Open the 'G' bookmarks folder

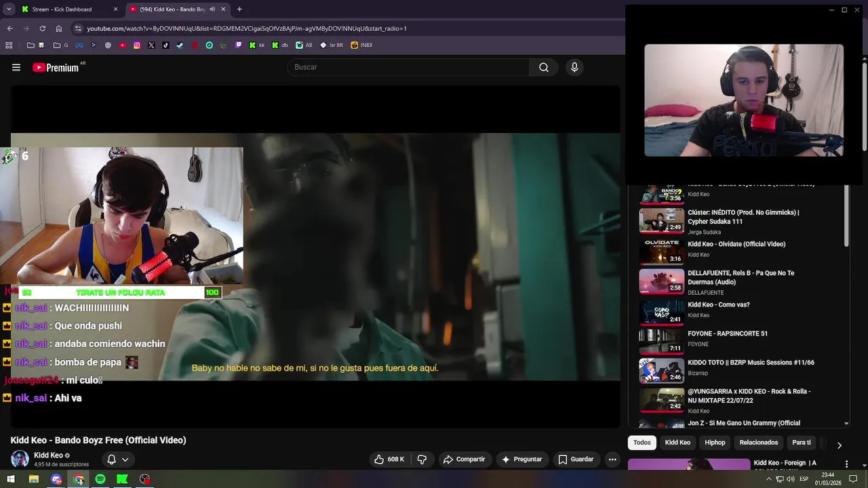tap(62, 45)
